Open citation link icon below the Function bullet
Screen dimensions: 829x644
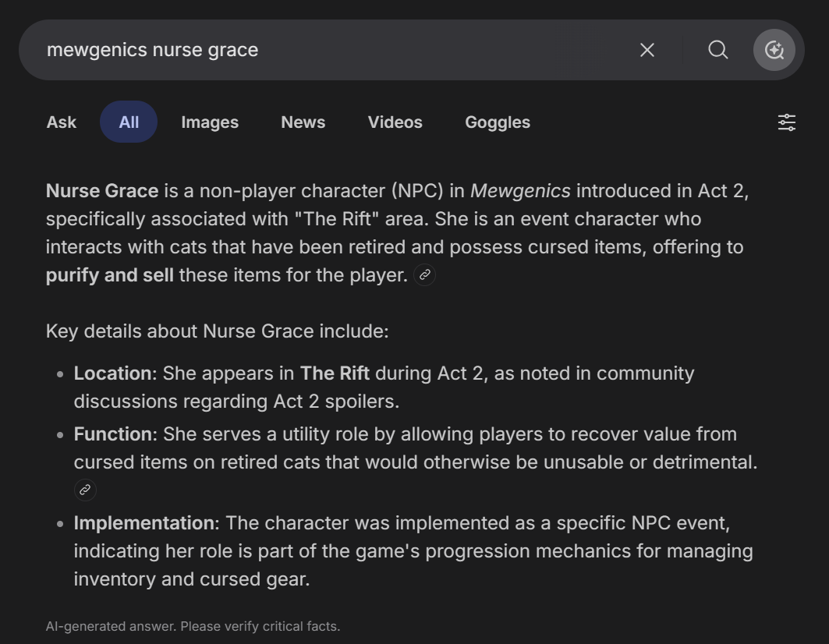tap(85, 490)
